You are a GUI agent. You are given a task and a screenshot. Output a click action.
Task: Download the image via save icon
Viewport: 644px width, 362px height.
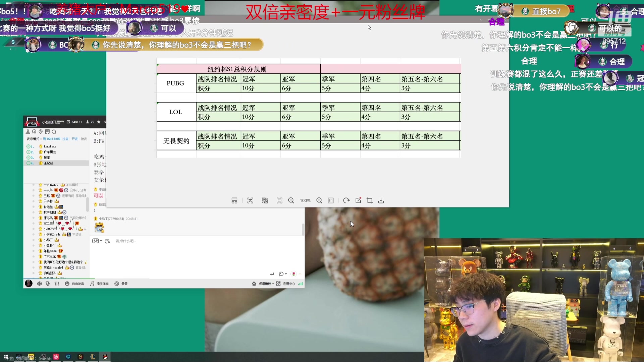click(382, 200)
